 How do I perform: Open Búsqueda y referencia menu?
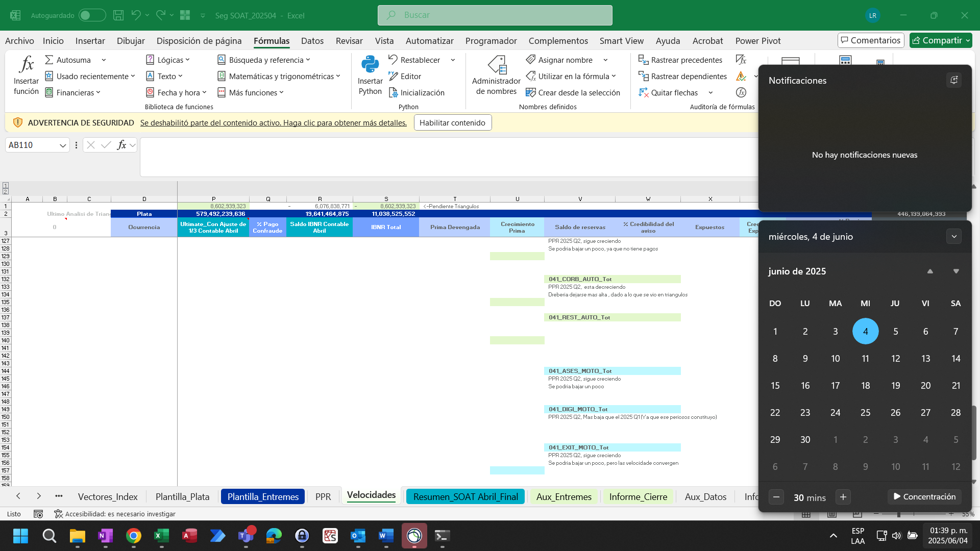[x=264, y=60]
